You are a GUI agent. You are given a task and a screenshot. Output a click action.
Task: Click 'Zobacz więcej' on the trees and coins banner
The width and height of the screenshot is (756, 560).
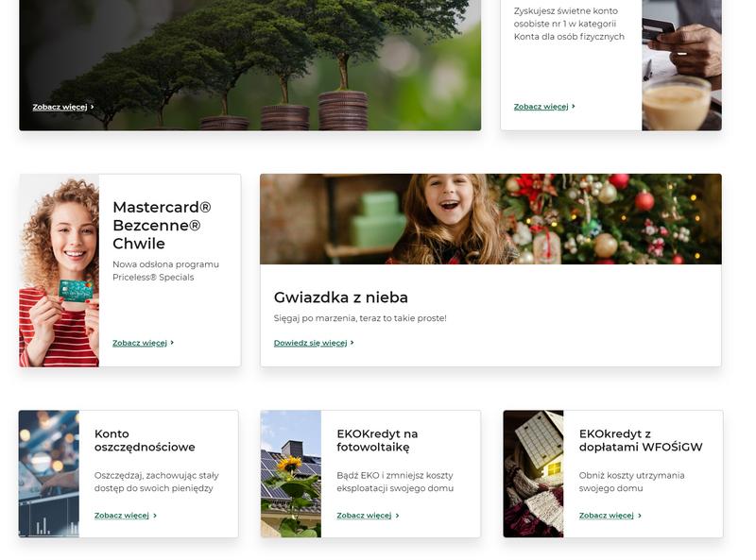pos(60,108)
